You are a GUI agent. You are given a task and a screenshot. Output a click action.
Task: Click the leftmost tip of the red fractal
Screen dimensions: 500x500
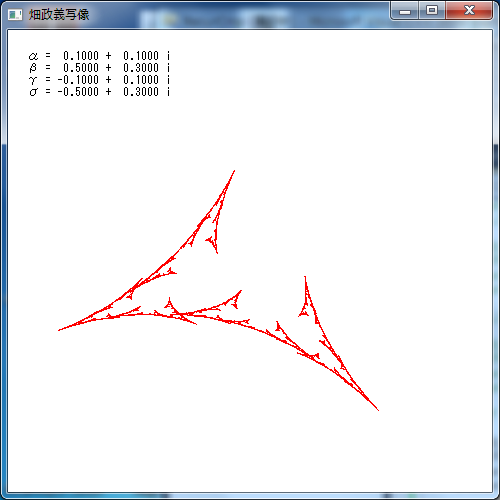point(59,330)
